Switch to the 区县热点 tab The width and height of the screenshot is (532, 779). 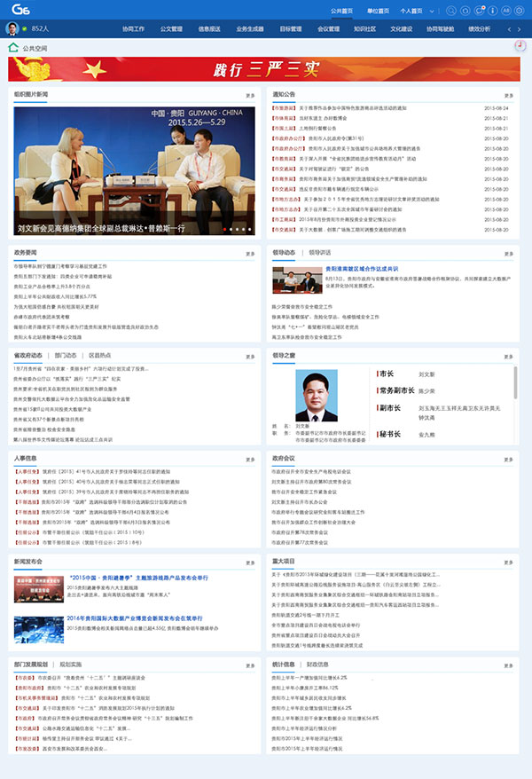(99, 355)
